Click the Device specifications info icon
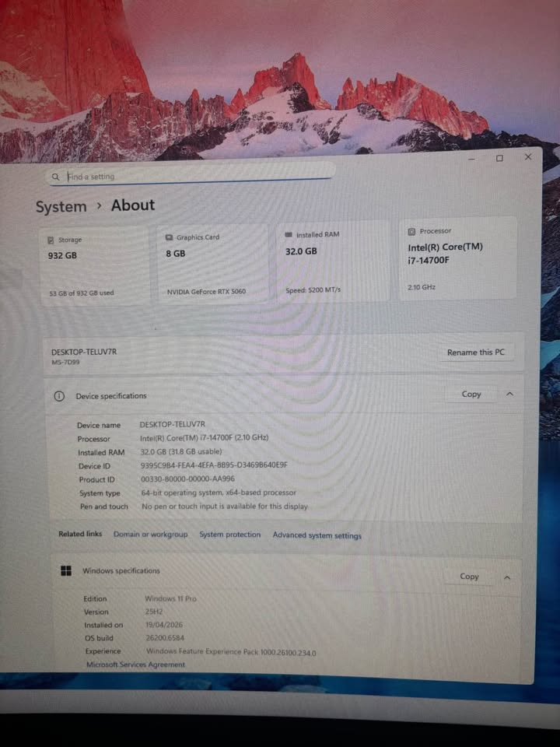The width and height of the screenshot is (560, 747). tap(59, 396)
